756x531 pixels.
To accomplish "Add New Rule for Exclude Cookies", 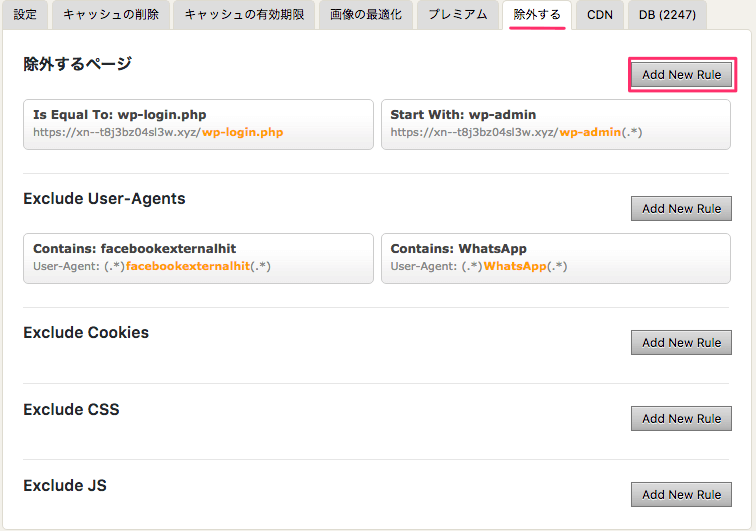I will click(681, 342).
